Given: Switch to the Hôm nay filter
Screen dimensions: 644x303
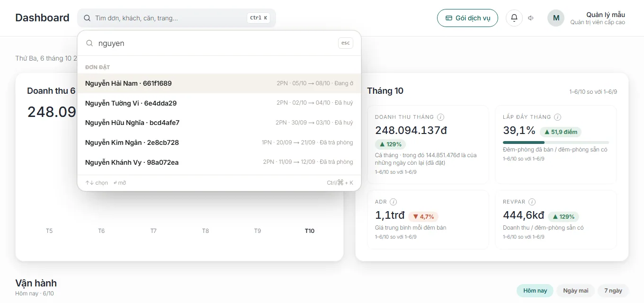Looking at the screenshot, I should [x=535, y=290].
